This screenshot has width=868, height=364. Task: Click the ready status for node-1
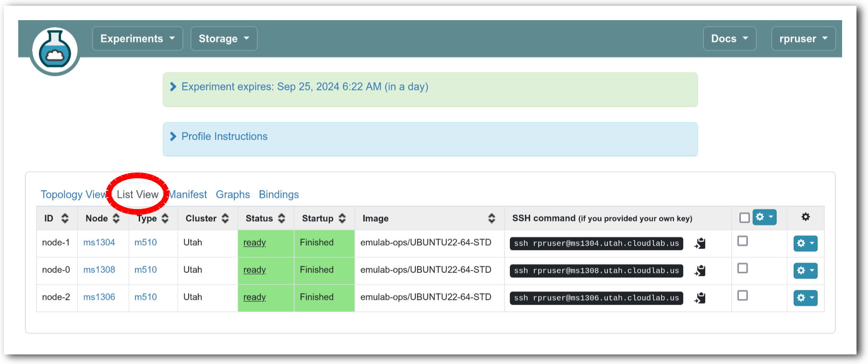[x=254, y=243]
